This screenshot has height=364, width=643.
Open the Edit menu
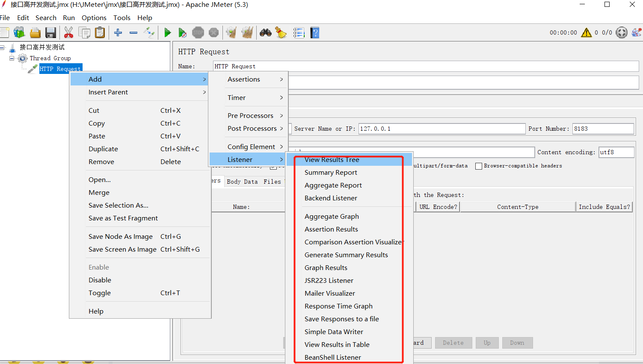click(23, 18)
